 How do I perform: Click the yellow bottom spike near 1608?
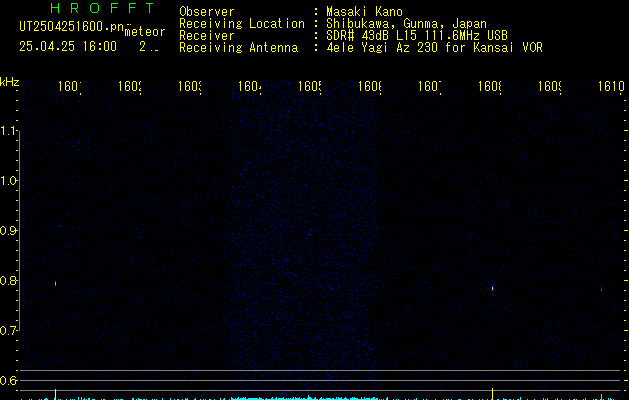tap(492, 394)
